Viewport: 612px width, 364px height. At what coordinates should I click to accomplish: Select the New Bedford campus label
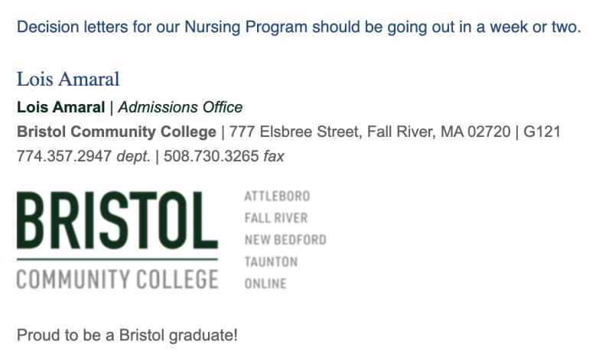285,240
